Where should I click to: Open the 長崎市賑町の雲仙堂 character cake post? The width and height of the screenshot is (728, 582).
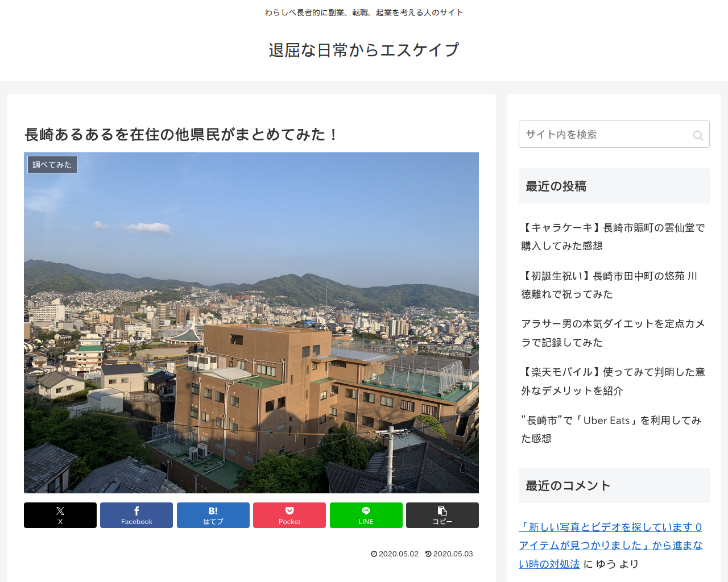click(x=613, y=236)
